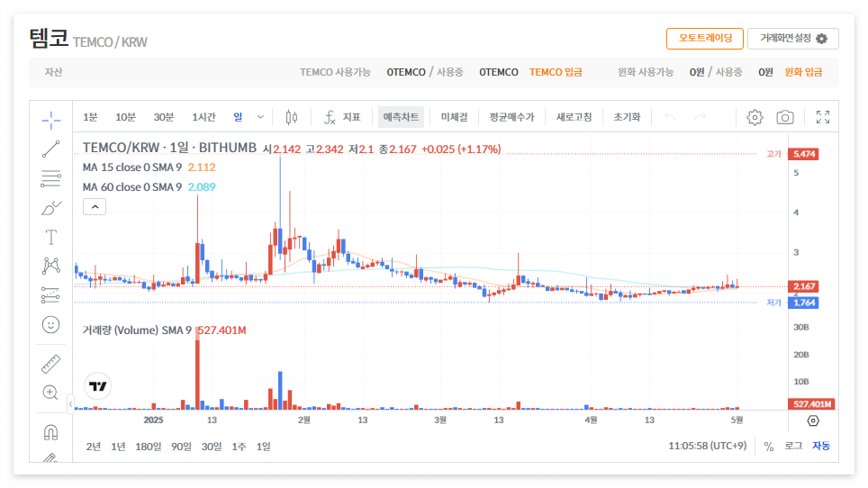Open chart settings gear icon
868x488 pixels.
tap(755, 117)
